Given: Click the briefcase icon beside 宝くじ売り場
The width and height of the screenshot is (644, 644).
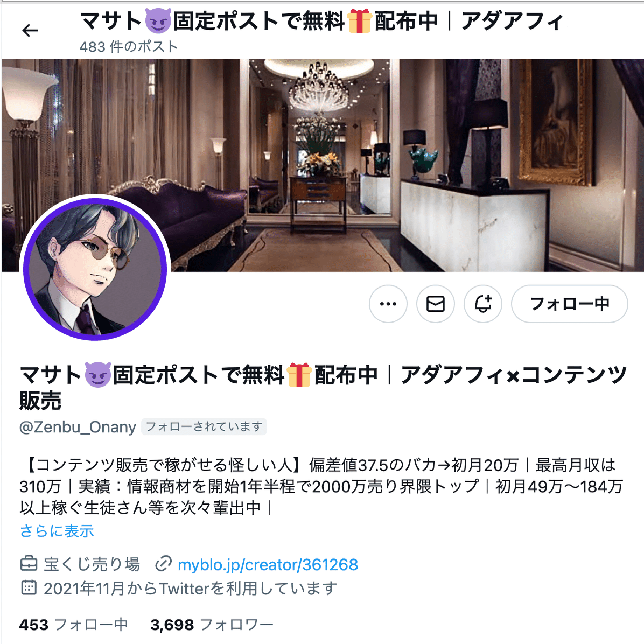Looking at the screenshot, I should coord(29,564).
